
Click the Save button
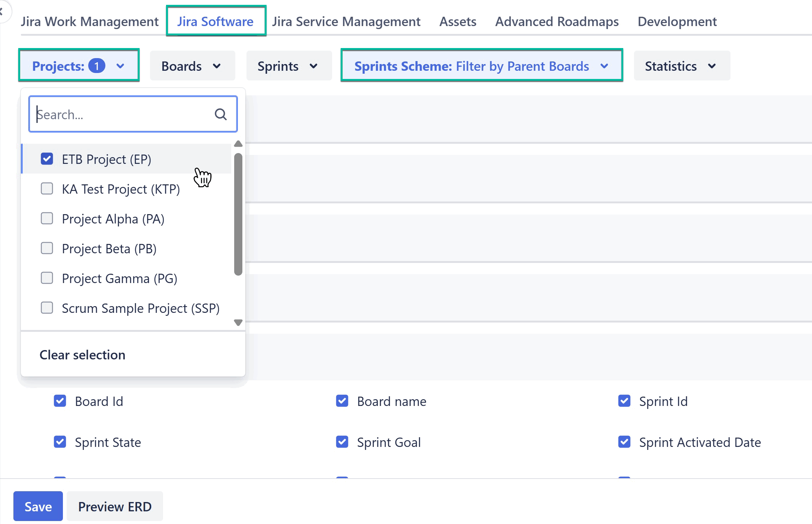(38, 506)
